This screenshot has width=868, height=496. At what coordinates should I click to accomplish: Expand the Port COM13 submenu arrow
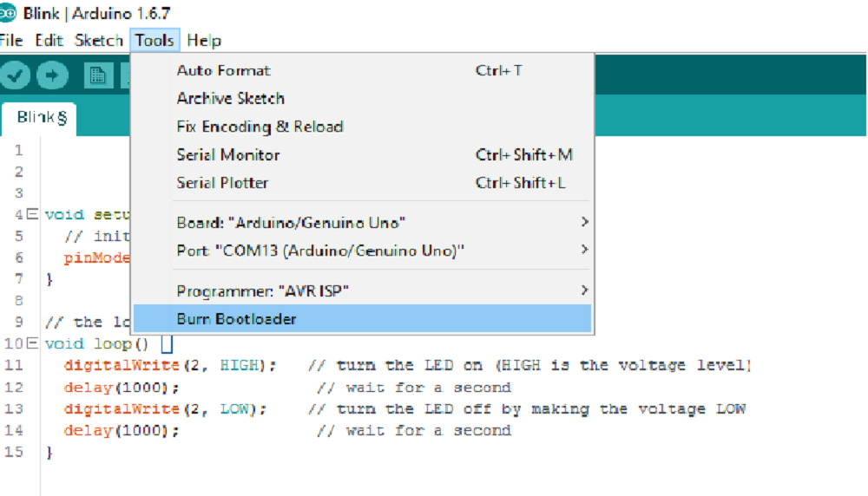tap(584, 250)
